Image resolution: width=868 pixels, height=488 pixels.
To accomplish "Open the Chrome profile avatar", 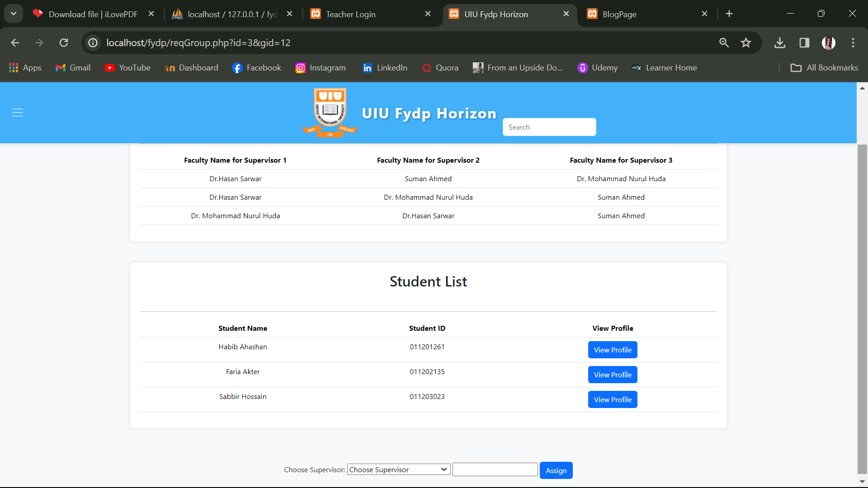I will coord(829,42).
